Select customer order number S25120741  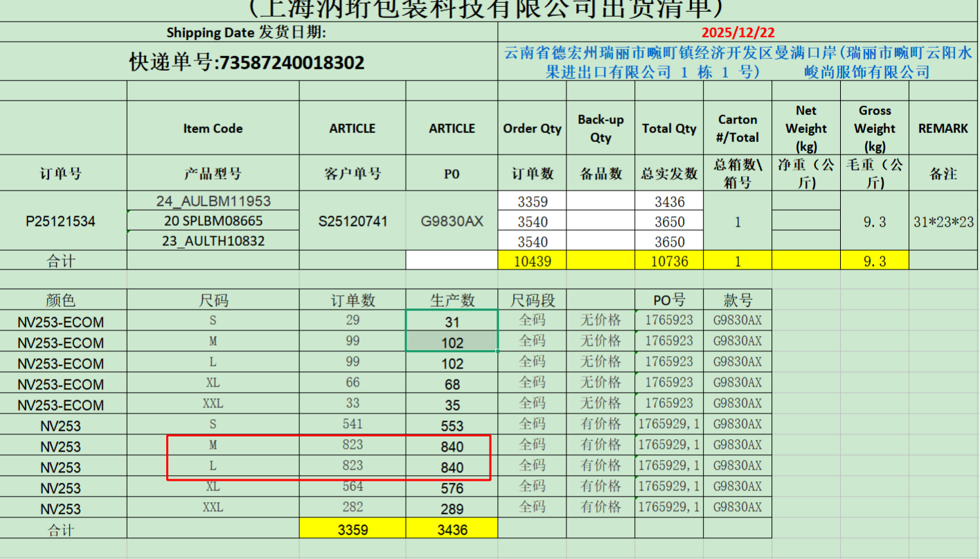352,222
